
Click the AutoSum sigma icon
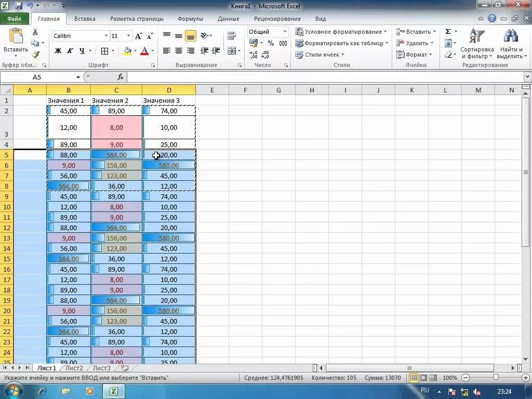tap(448, 32)
